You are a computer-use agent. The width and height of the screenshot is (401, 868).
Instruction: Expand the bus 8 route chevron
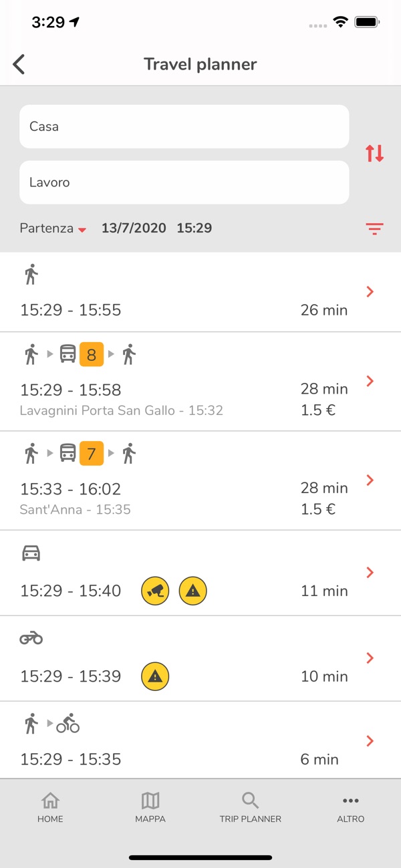pos(370,381)
